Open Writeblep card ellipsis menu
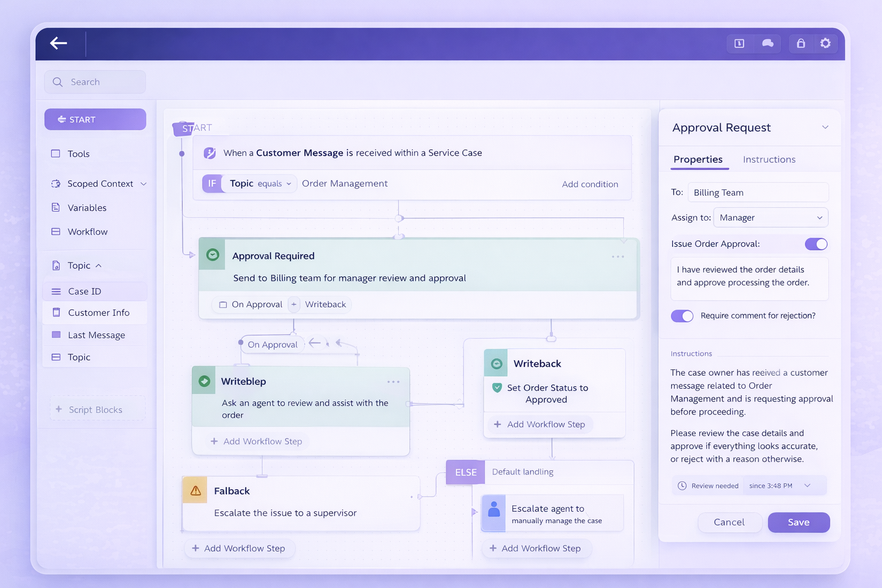The height and width of the screenshot is (588, 882). click(393, 382)
